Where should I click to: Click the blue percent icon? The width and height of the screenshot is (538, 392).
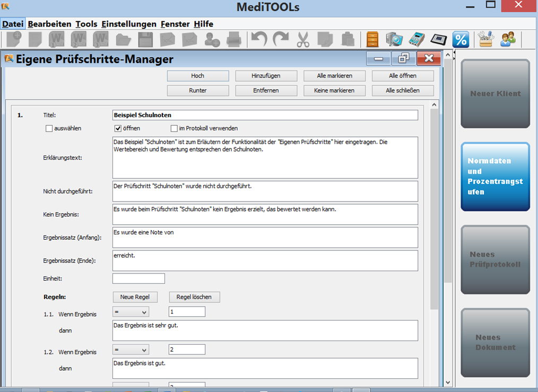pyautogui.click(x=461, y=39)
